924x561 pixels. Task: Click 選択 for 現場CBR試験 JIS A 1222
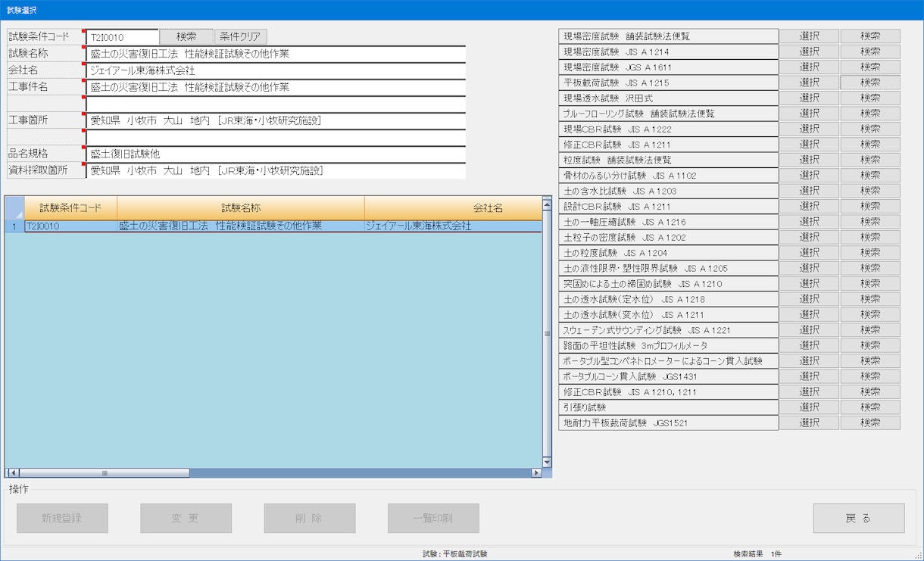point(809,129)
